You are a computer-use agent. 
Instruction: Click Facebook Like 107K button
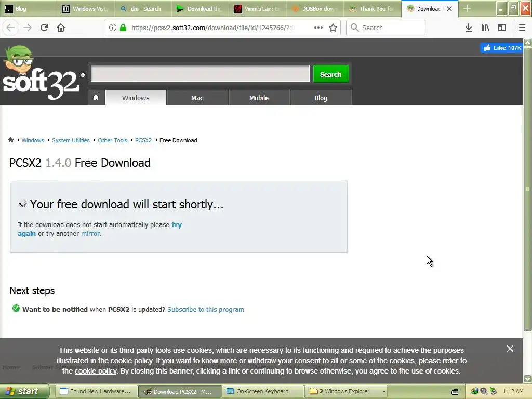(x=502, y=48)
